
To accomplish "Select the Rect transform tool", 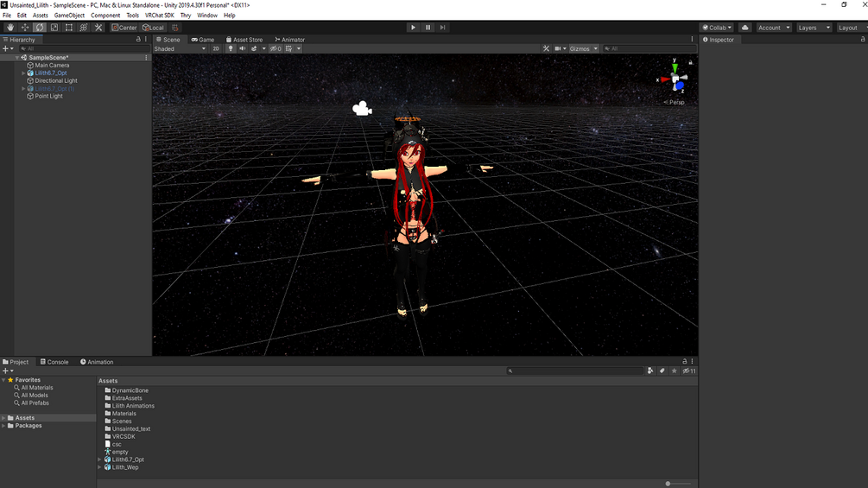I will click(x=68, y=27).
